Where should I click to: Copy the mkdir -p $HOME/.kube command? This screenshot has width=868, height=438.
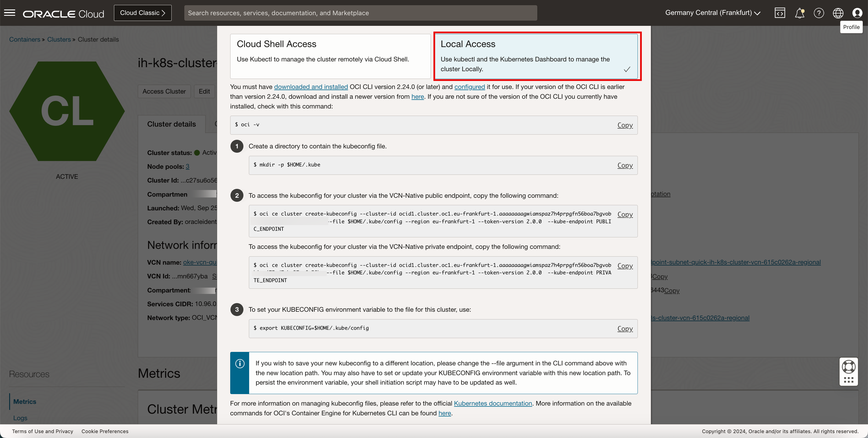point(625,165)
